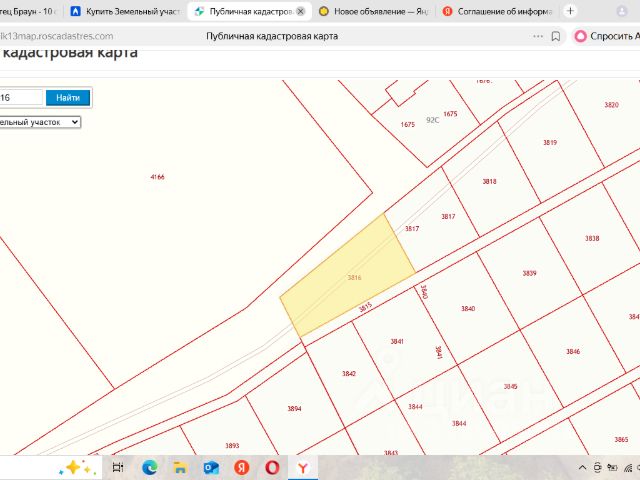The height and width of the screenshot is (480, 640).
Task: Click parcel label 3842
Action: (x=349, y=373)
